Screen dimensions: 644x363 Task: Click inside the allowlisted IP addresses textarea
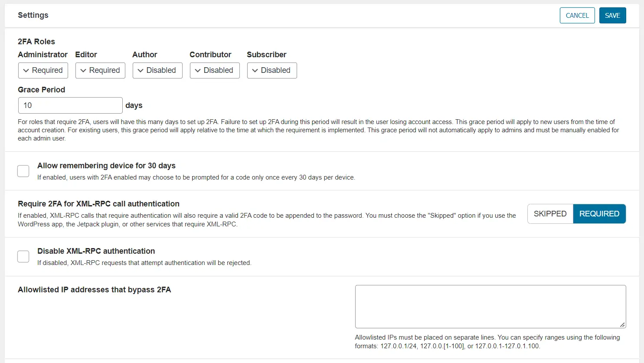(490, 306)
